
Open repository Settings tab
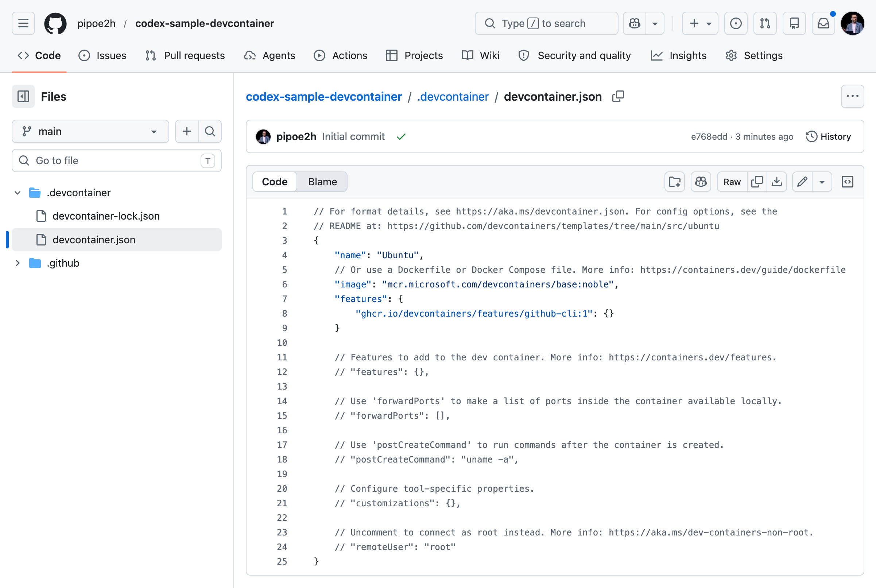click(754, 55)
